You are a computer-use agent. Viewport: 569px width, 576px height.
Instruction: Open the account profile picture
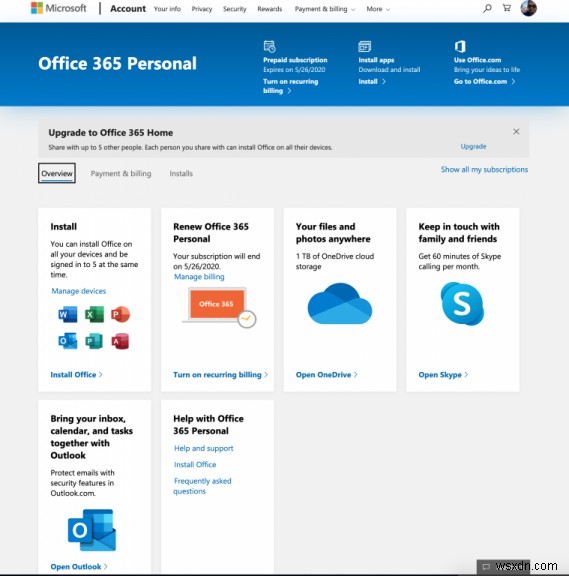click(529, 8)
